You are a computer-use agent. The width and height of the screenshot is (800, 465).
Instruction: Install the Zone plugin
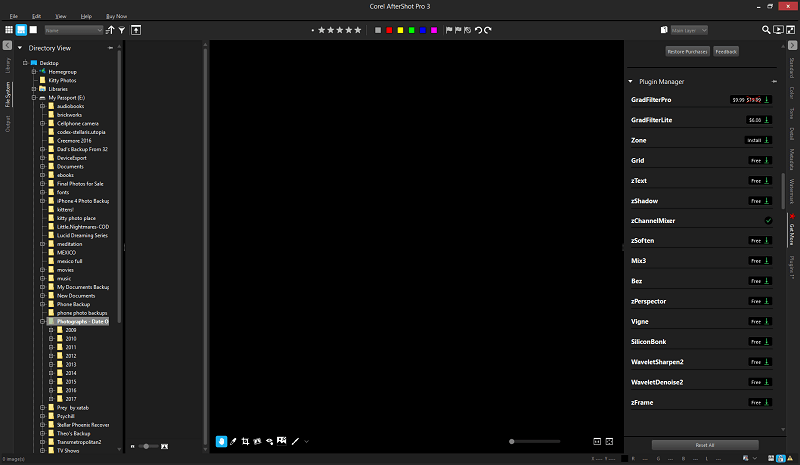pos(758,140)
